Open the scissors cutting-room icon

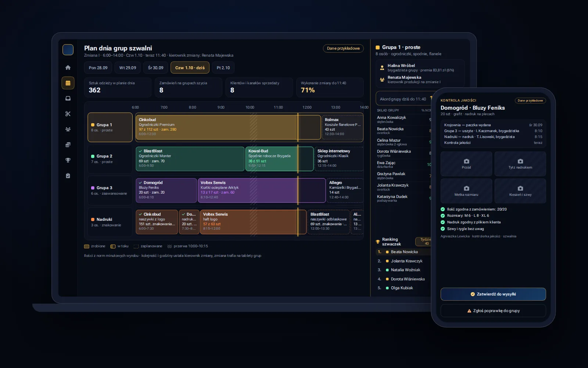click(x=68, y=114)
